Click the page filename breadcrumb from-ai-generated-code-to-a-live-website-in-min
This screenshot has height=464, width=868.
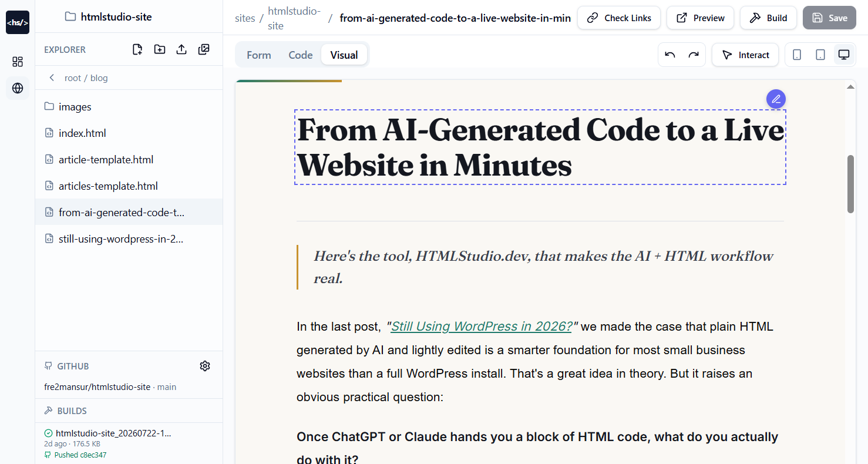[x=455, y=18]
